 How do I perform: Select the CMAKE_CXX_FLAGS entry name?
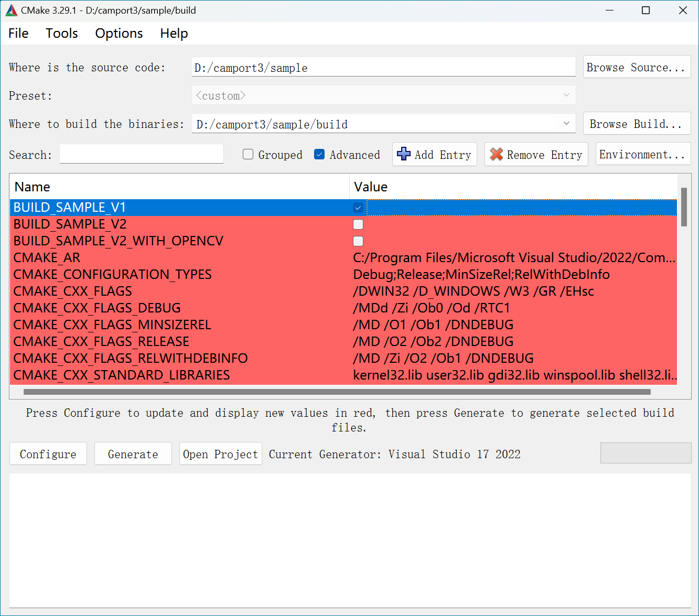(73, 291)
